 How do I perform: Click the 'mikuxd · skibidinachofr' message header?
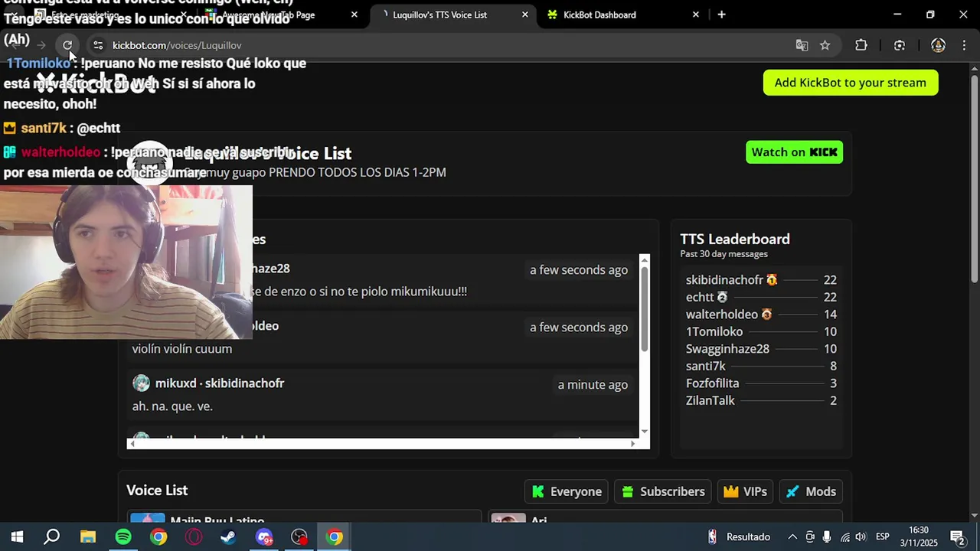click(x=220, y=383)
